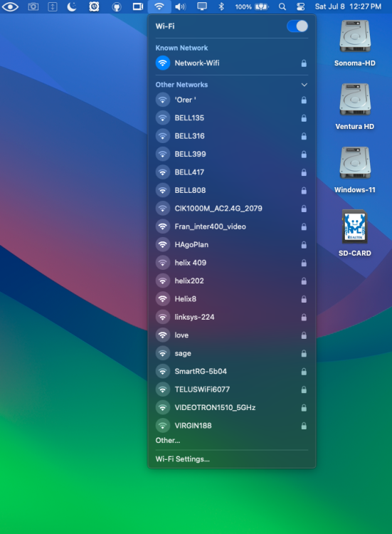Click the eye icon in menu bar

pyautogui.click(x=10, y=6)
